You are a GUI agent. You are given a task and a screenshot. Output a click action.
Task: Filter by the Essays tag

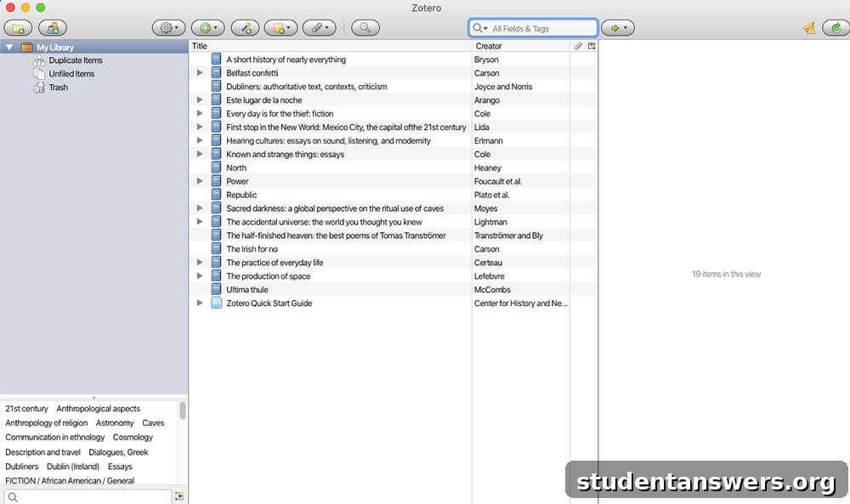point(120,467)
